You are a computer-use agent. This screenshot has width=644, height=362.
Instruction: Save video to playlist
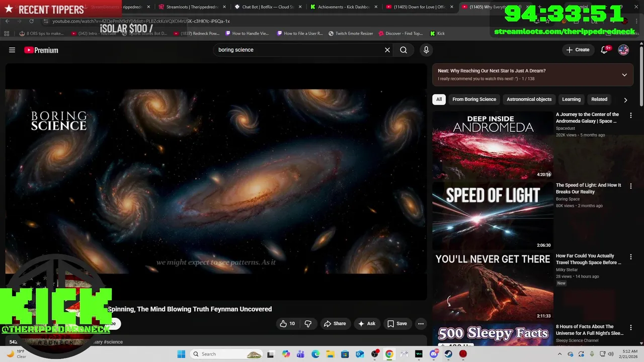(x=397, y=324)
